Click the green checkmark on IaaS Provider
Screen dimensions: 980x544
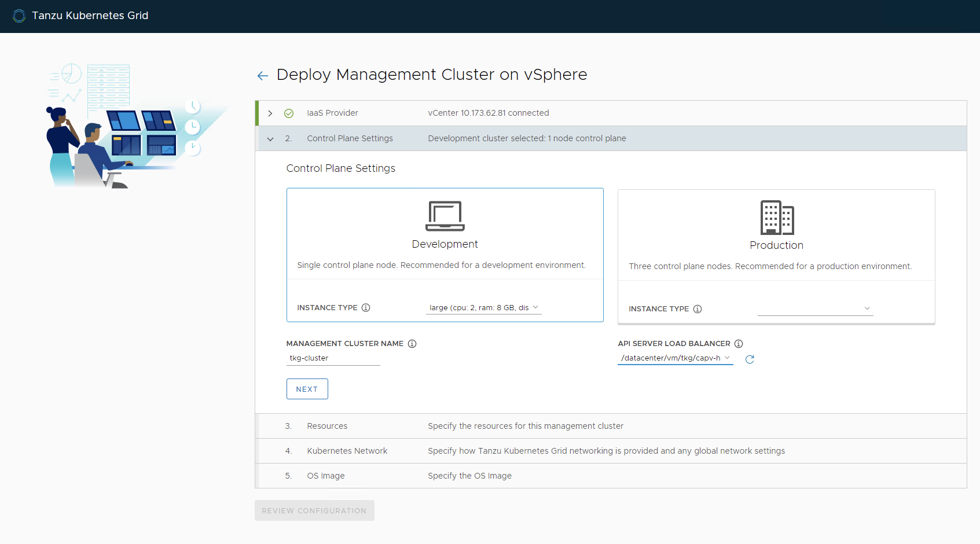289,113
